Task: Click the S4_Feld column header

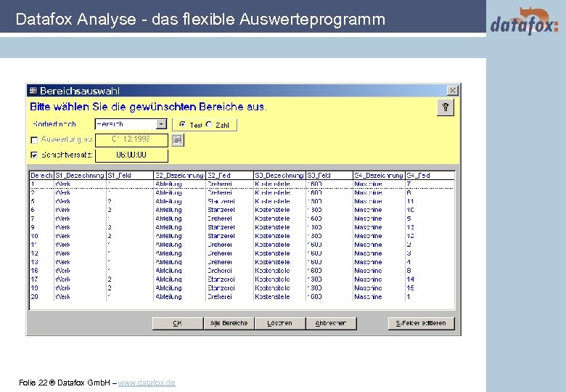Action: 430,176
